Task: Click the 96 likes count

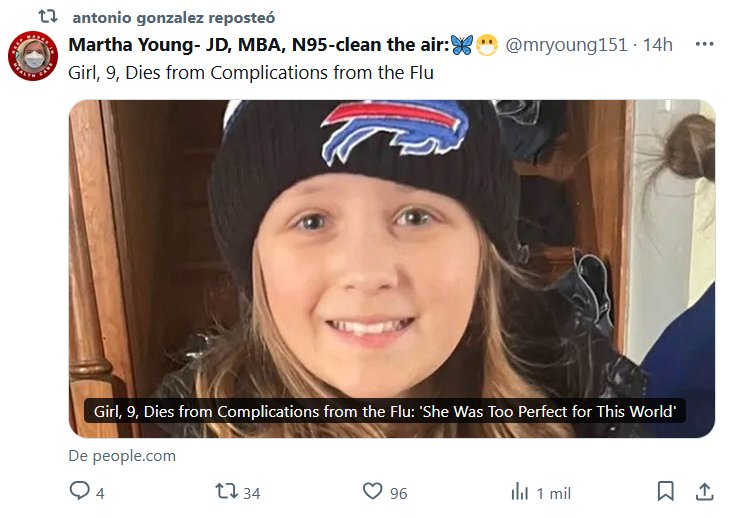Action: pos(398,493)
